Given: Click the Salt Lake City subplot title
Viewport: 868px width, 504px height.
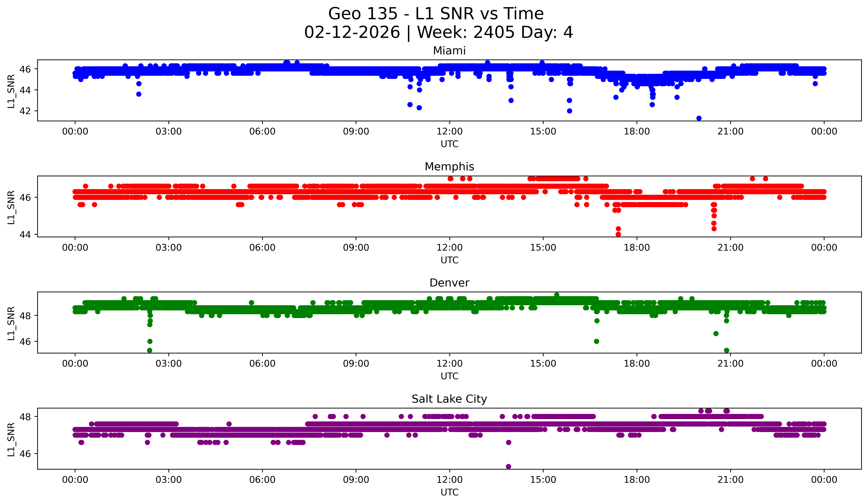Looking at the screenshot, I should 449,399.
